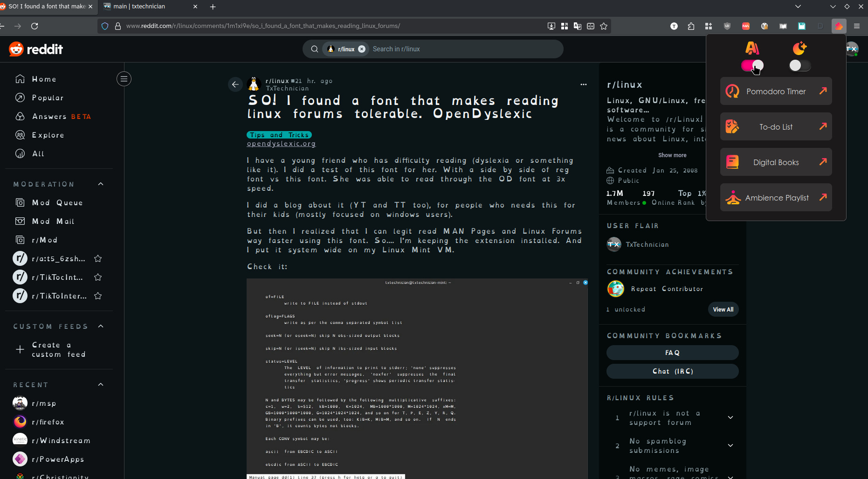The image size is (868, 479).
Task: Click TxTechnician author name on the post
Action: [287, 88]
